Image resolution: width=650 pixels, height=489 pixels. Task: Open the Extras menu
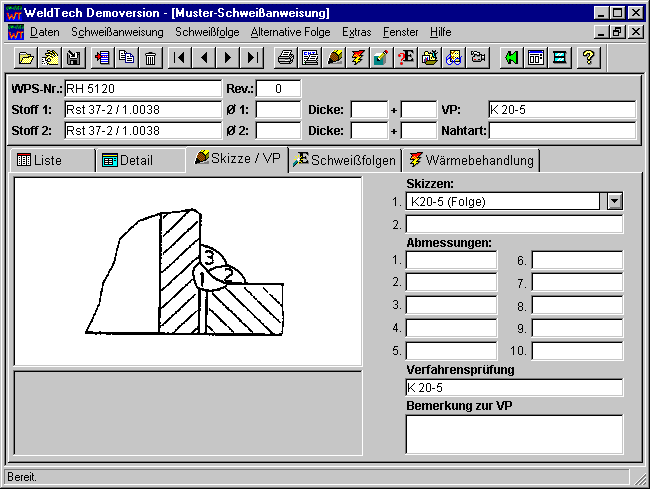click(x=356, y=32)
